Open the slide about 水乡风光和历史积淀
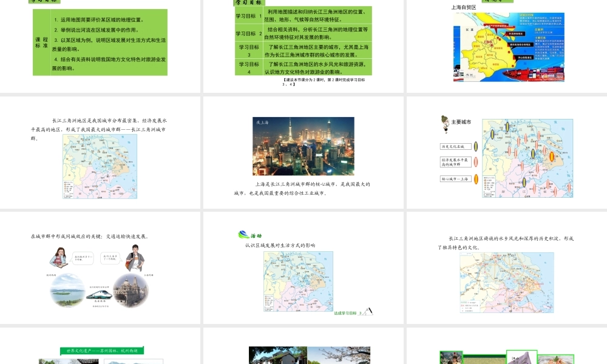This screenshot has height=364, width=607. coord(507,268)
